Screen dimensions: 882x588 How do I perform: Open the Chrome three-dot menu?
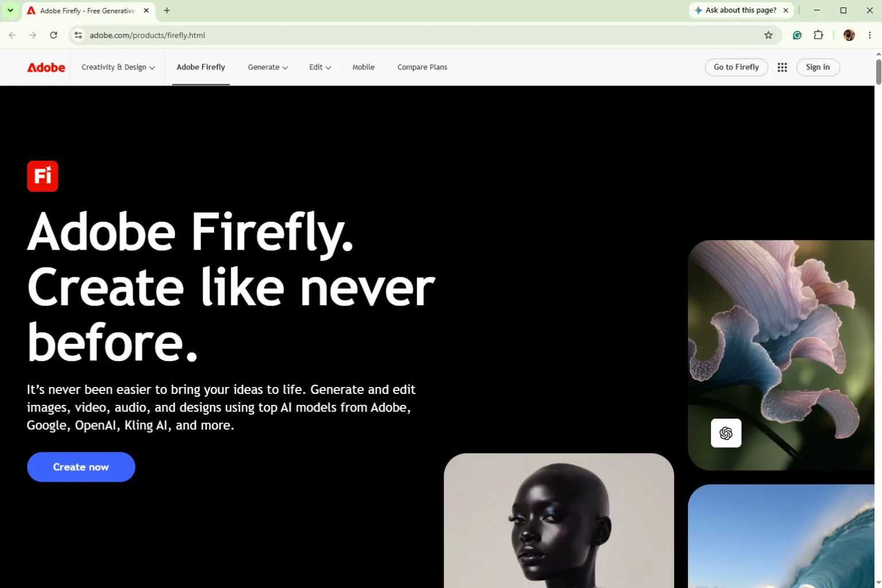click(870, 35)
